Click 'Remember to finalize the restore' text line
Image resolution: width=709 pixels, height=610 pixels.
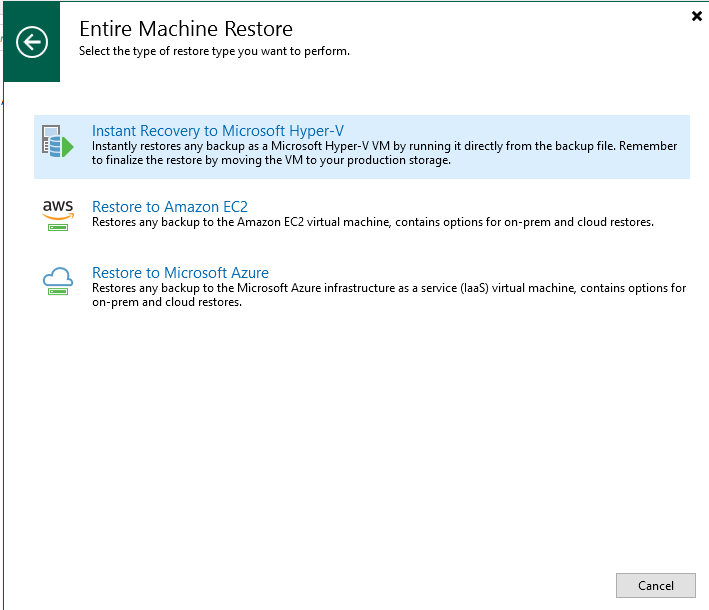[270, 160]
